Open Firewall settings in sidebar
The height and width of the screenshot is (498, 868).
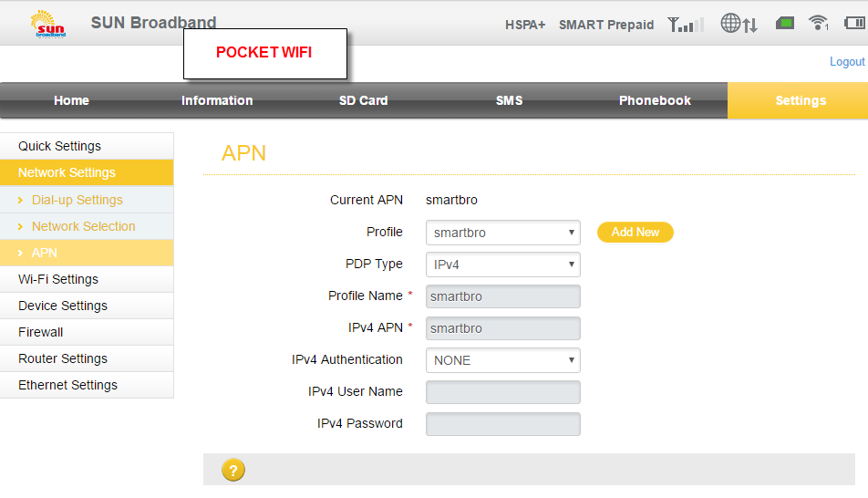pos(41,332)
